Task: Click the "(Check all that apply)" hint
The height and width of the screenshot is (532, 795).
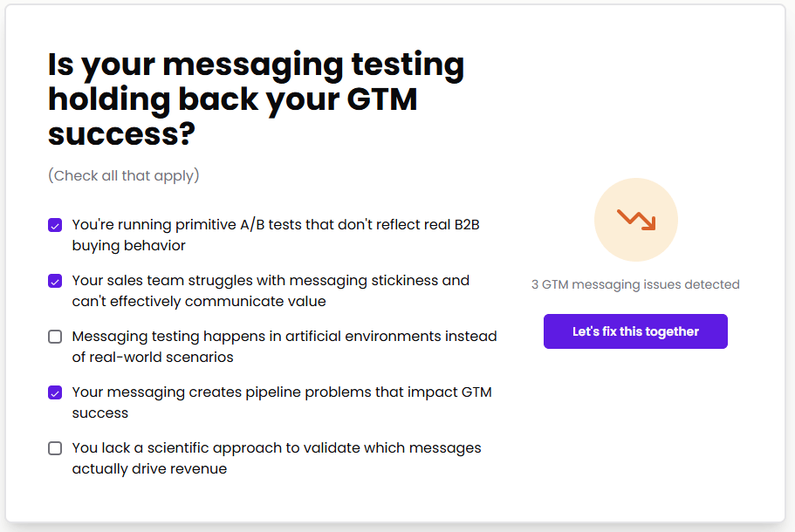Action: 124,175
